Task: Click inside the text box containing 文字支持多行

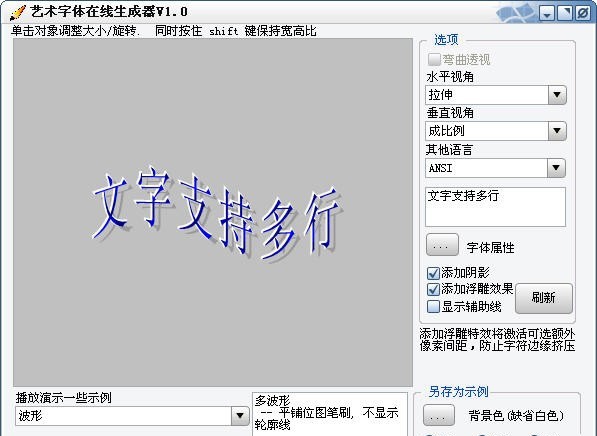Action: point(495,207)
